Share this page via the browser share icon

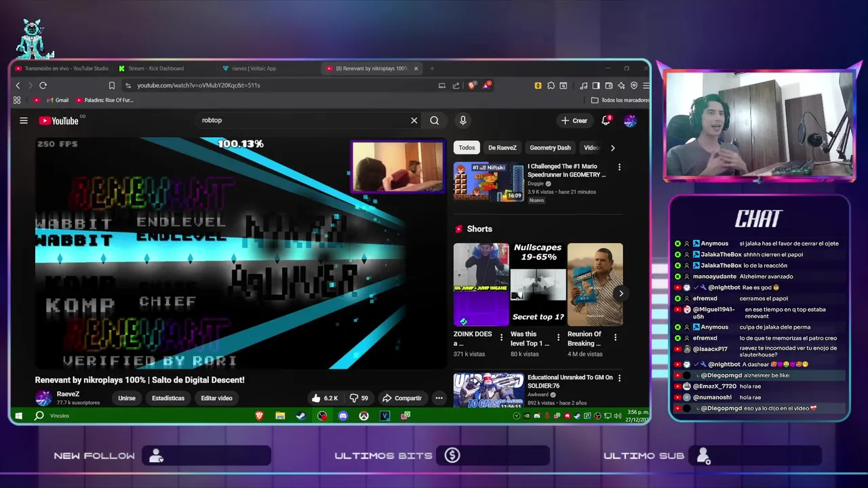[x=456, y=85]
